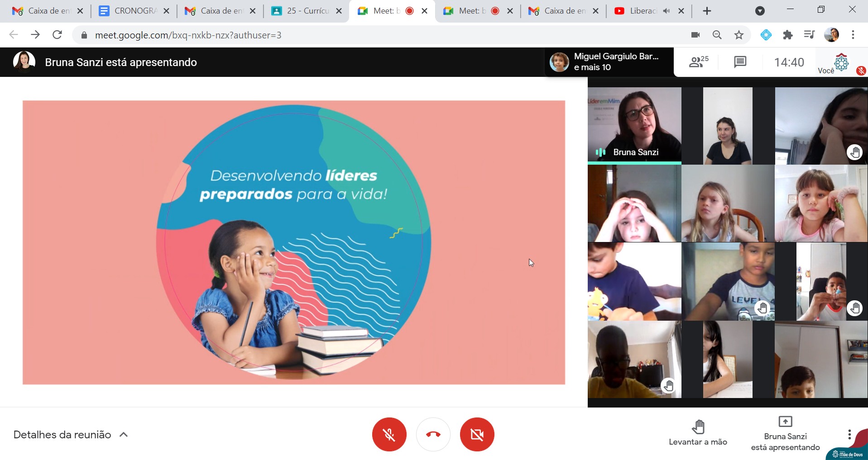Screen dimensions: 868x460
Task: Open a new browser tab
Action: coord(707,11)
